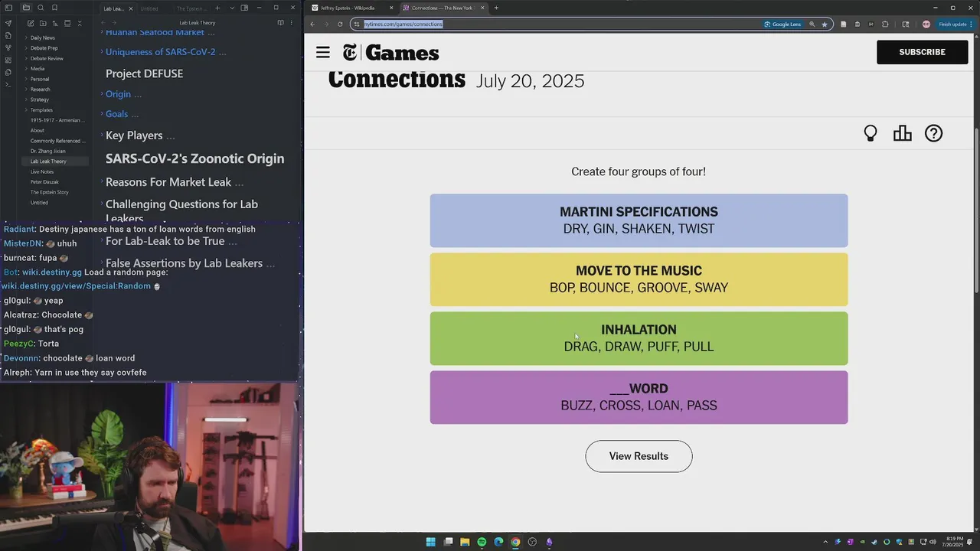Click the Finish update button in Chrome
This screenshot has width=980, height=551.
pyautogui.click(x=954, y=24)
